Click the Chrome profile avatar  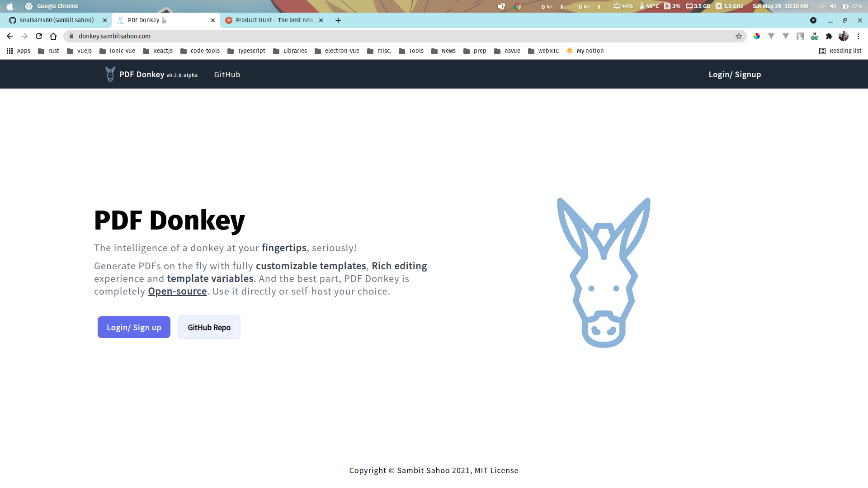[x=844, y=36]
